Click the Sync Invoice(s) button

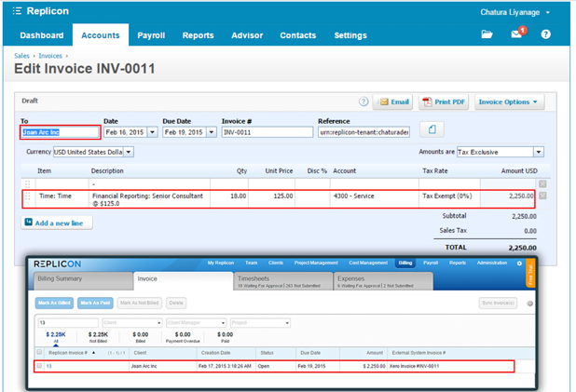coord(498,303)
